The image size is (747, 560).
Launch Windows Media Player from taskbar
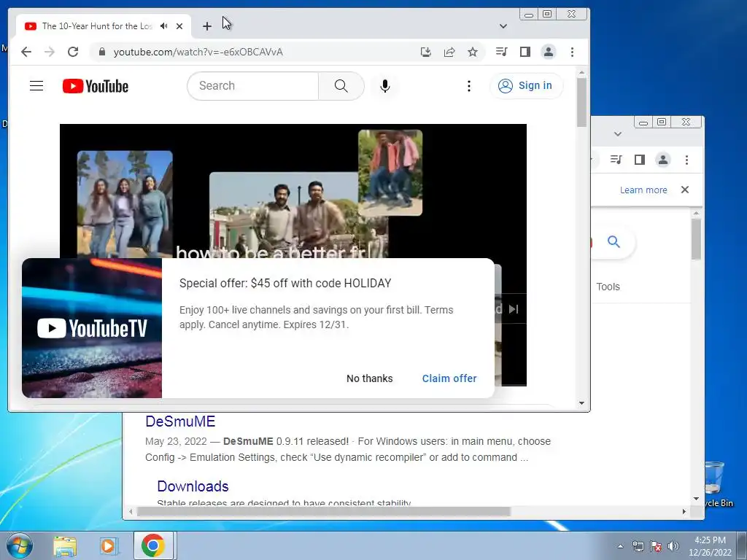click(108, 545)
